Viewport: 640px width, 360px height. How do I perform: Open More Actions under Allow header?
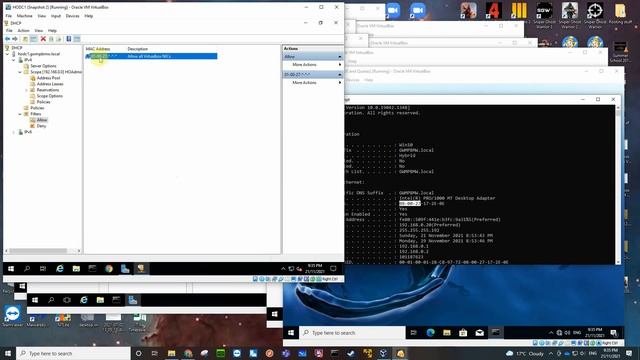coord(313,65)
